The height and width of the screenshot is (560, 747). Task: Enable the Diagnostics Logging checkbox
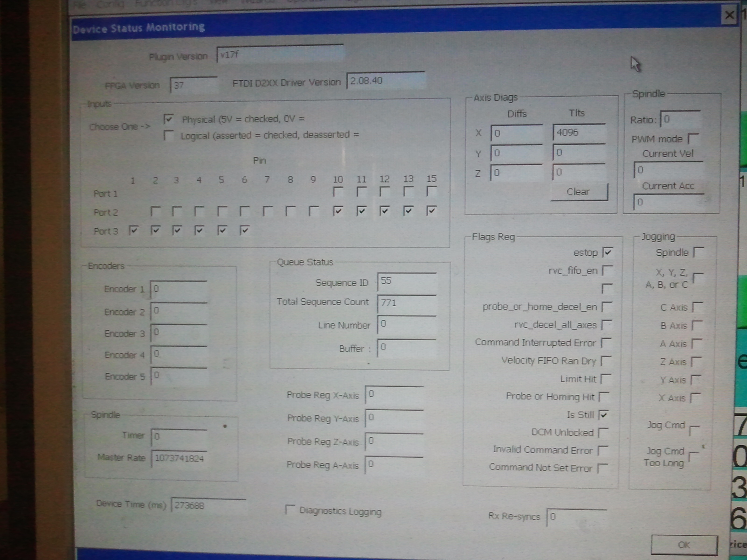click(290, 510)
